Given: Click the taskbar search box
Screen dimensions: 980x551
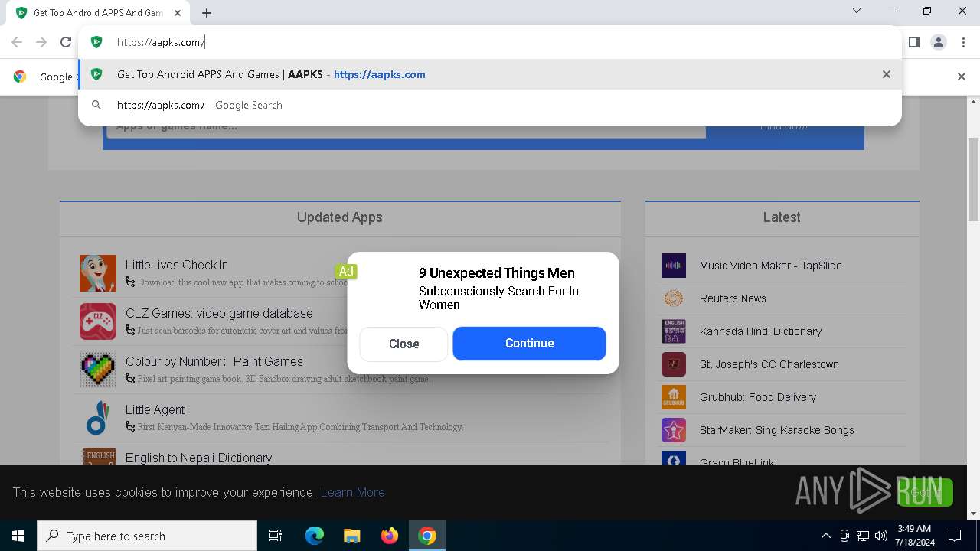Looking at the screenshot, I should click(x=147, y=536).
